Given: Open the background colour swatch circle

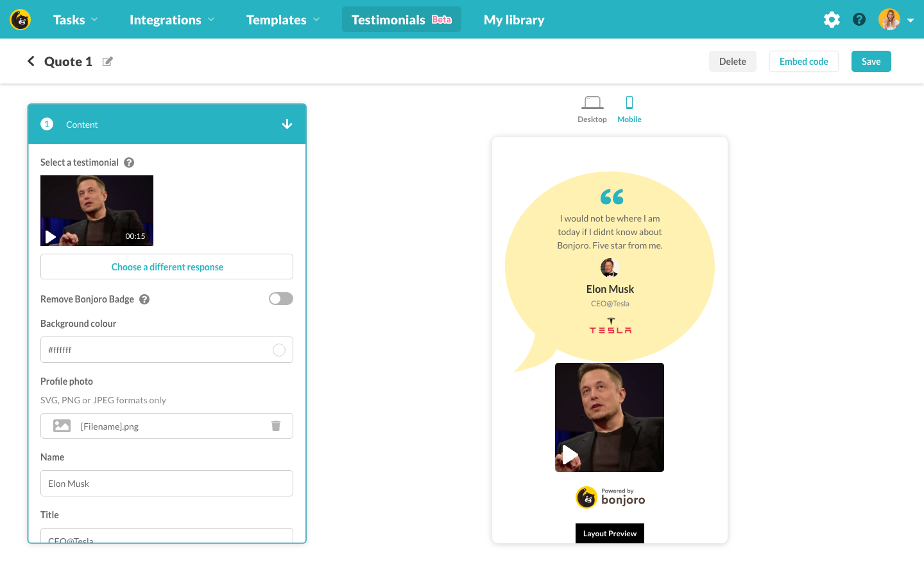Looking at the screenshot, I should (x=279, y=350).
